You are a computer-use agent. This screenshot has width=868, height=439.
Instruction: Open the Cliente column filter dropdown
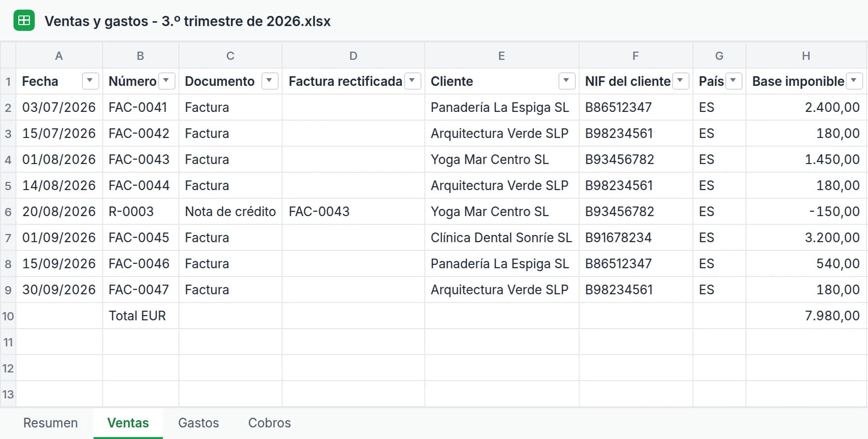tap(567, 81)
